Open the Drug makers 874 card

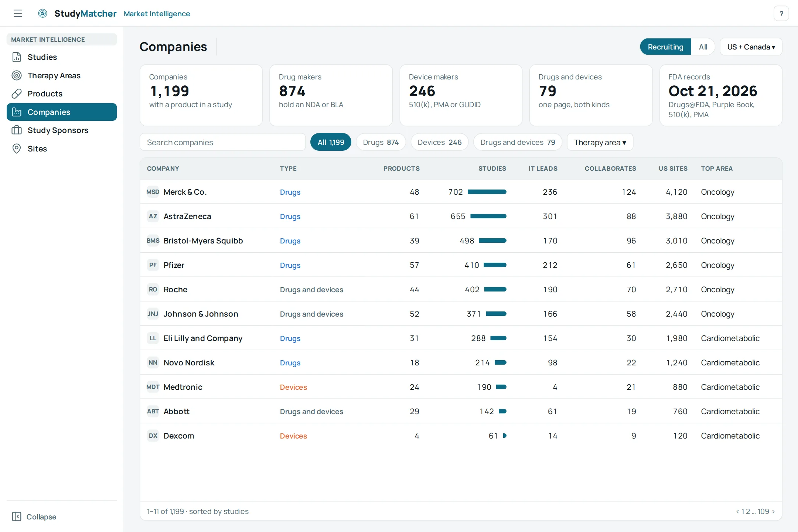tap(331, 95)
